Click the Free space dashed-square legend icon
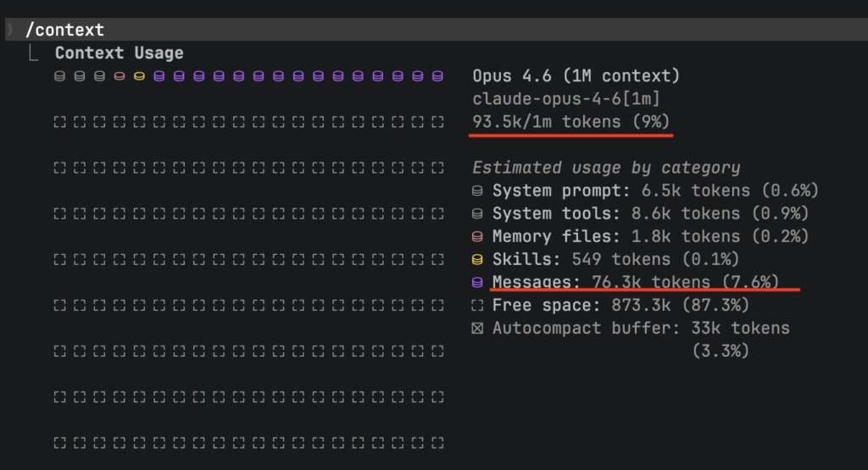 click(477, 305)
